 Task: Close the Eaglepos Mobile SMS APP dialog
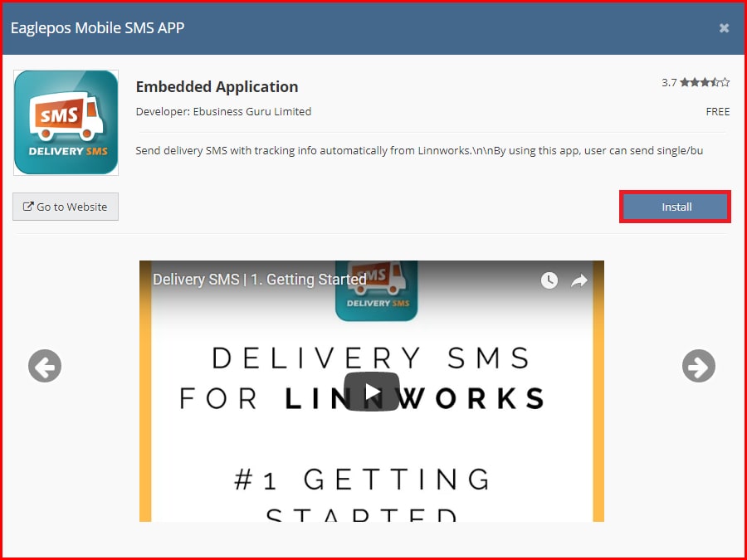(724, 28)
